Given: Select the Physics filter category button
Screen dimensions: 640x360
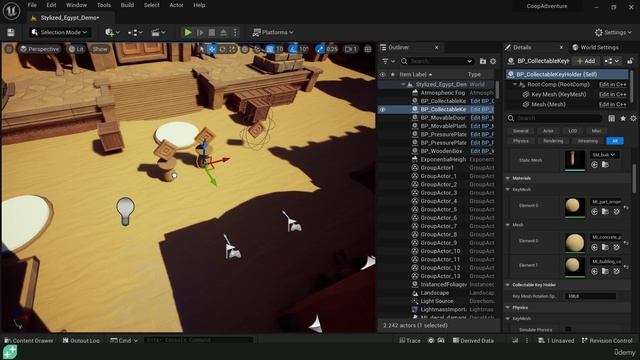Looking at the screenshot, I should [x=521, y=141].
